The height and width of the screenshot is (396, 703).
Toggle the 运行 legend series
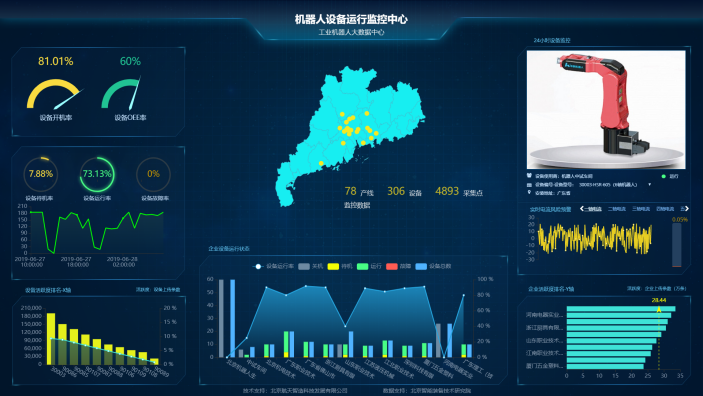tap(369, 266)
